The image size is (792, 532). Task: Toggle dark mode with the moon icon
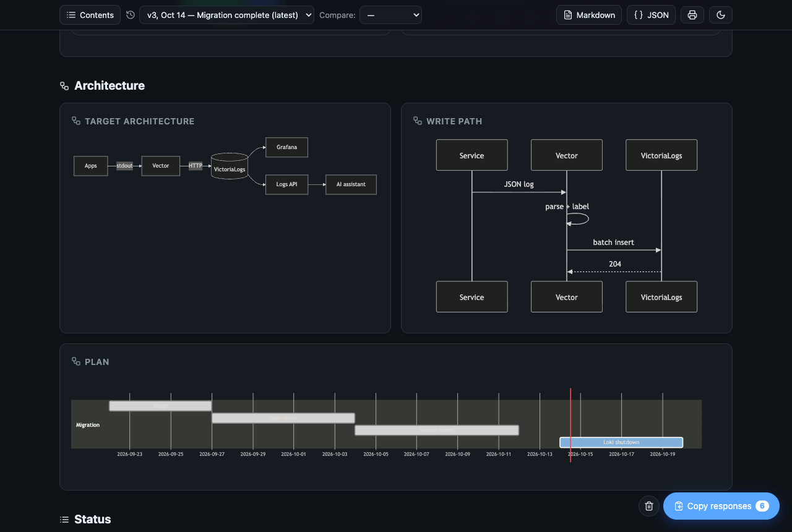pos(721,15)
